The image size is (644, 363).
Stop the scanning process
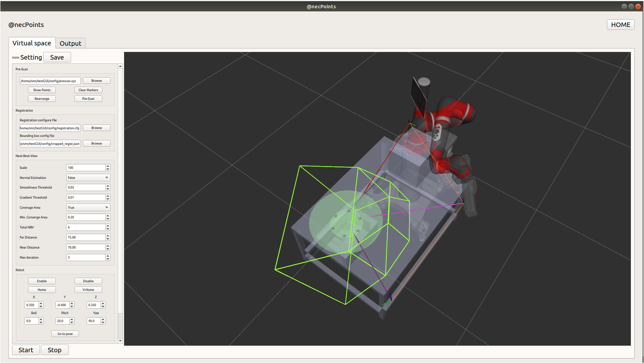[54, 350]
